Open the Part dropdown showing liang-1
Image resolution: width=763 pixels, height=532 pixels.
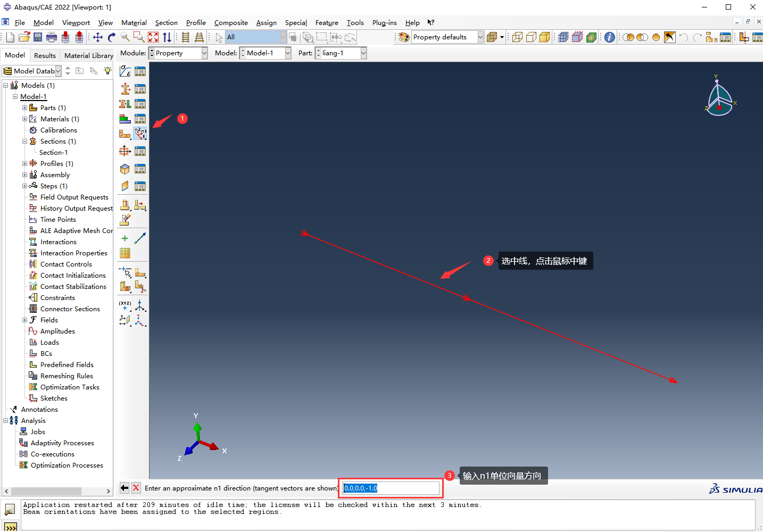click(x=341, y=53)
